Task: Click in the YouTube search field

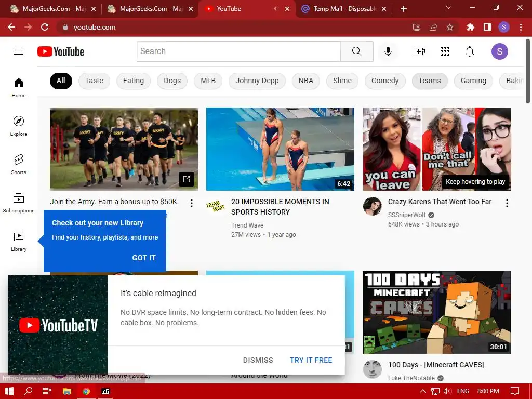Action: coord(238,51)
